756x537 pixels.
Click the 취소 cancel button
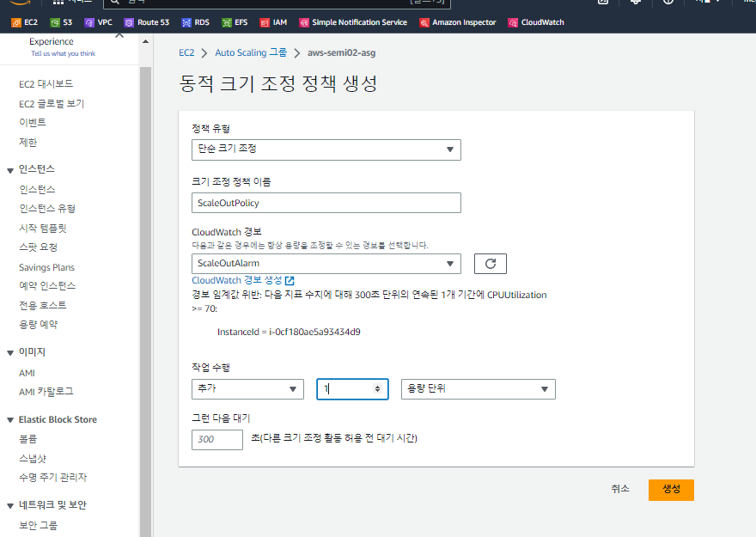coord(620,489)
